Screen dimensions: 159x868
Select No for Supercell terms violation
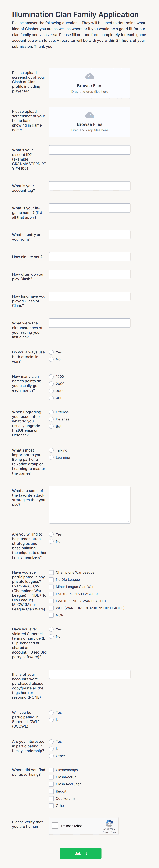(x=51, y=636)
